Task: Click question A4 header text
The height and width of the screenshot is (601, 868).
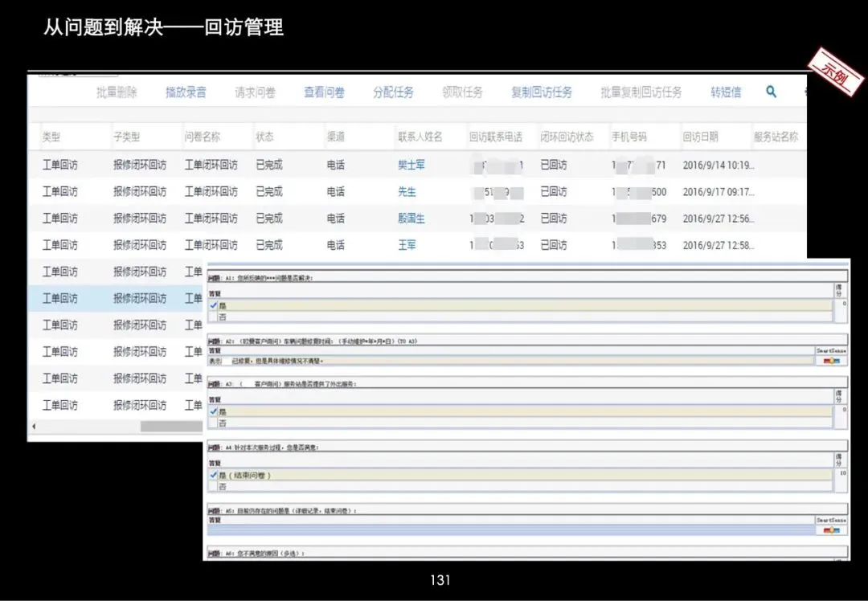Action: (264, 448)
